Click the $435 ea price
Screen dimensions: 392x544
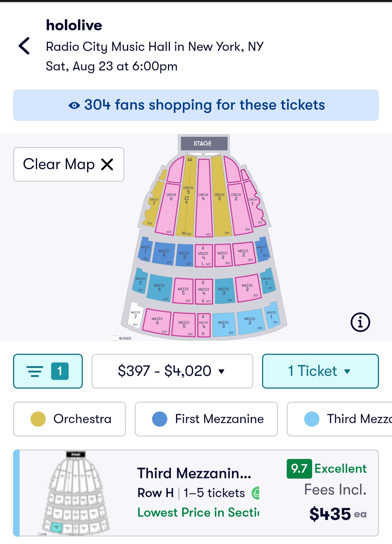[x=338, y=514]
